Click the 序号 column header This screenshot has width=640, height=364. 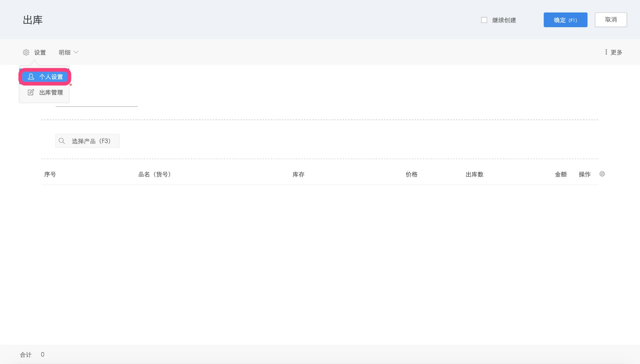(x=50, y=174)
